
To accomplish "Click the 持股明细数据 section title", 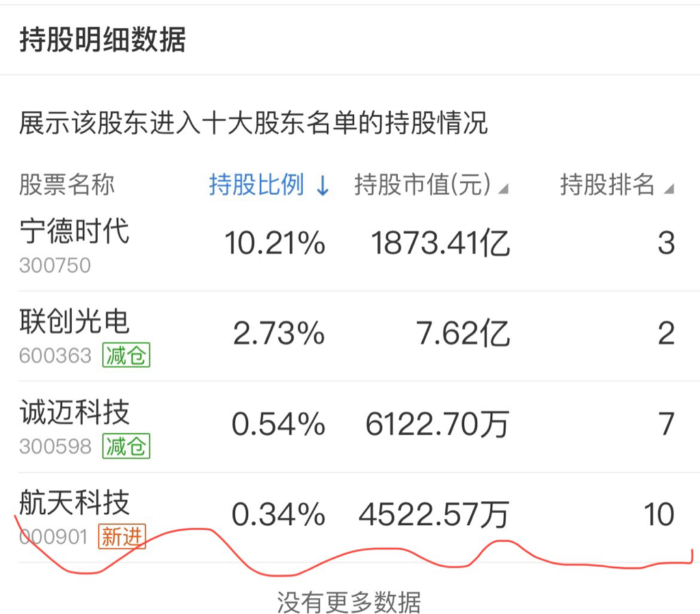I will pos(103,40).
